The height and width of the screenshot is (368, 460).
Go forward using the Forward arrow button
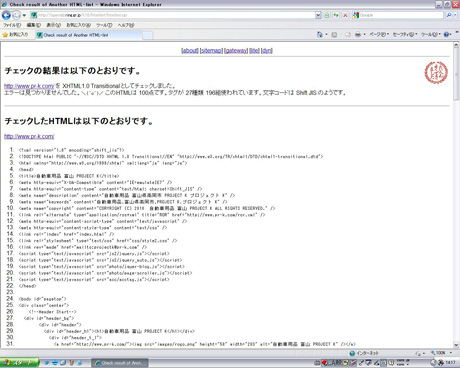coord(16,15)
